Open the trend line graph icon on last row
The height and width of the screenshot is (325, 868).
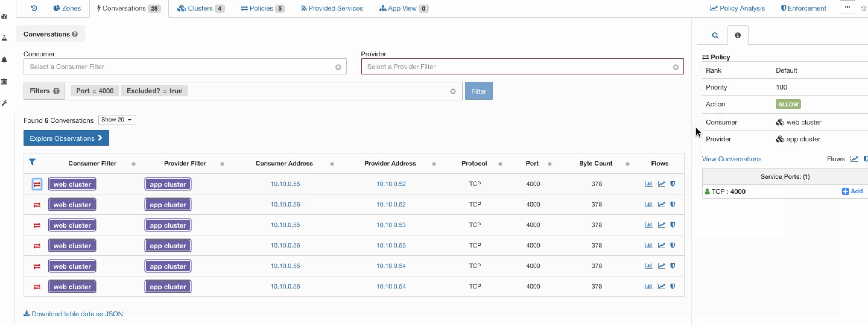point(661,286)
